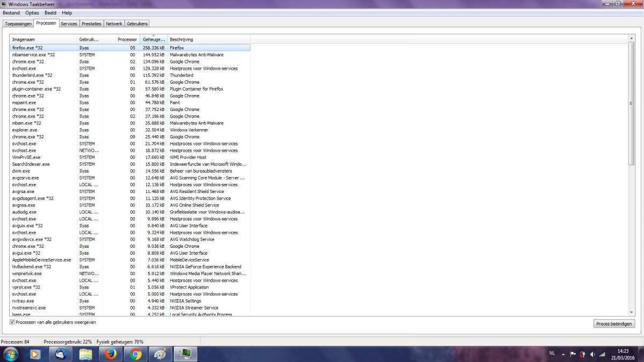Select the vprot.exe *32 process

pos(130,287)
